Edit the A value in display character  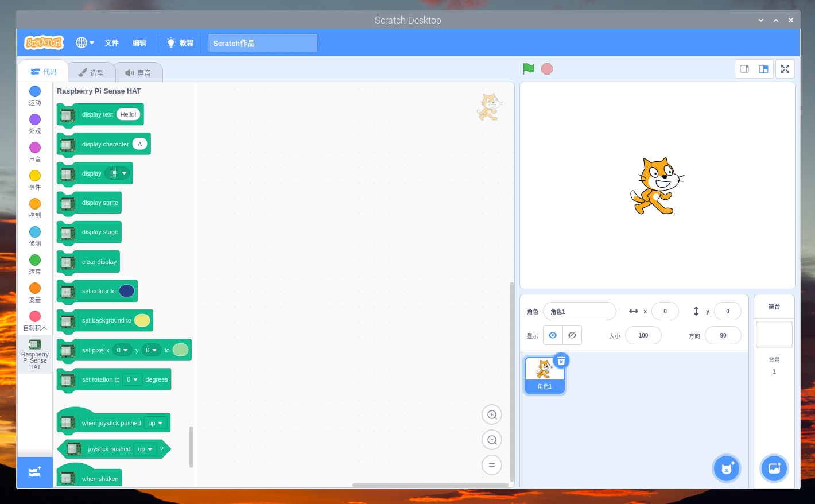tap(139, 144)
